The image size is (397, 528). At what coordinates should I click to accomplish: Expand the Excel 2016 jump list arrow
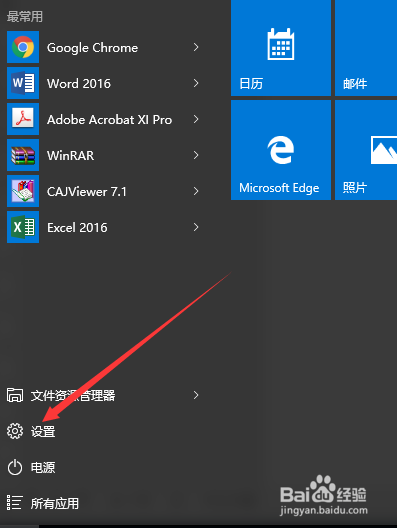[196, 227]
